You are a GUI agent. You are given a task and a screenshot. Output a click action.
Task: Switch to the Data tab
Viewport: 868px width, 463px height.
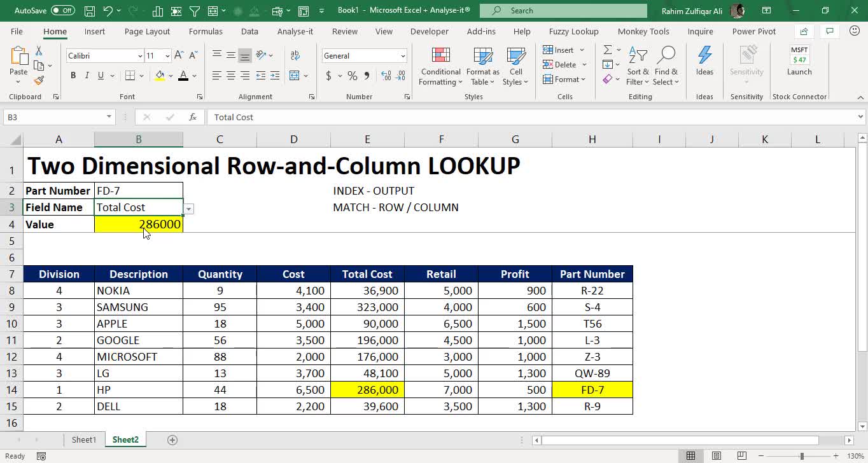[249, 31]
